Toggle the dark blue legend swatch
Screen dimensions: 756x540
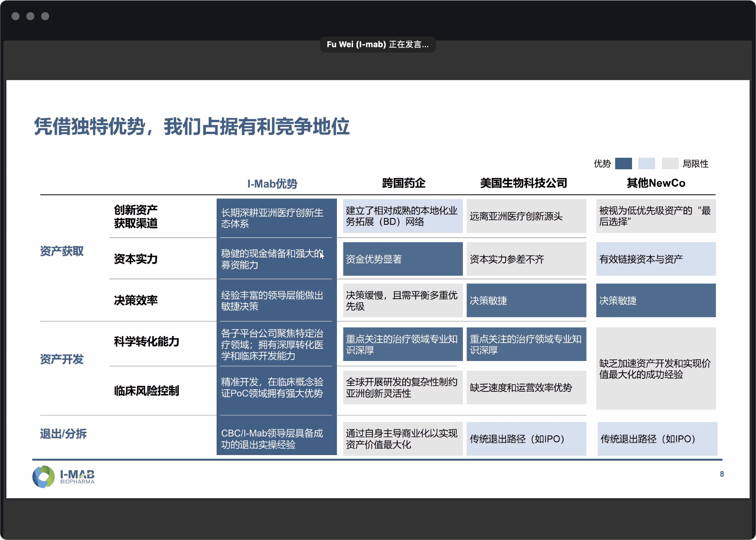pyautogui.click(x=624, y=163)
